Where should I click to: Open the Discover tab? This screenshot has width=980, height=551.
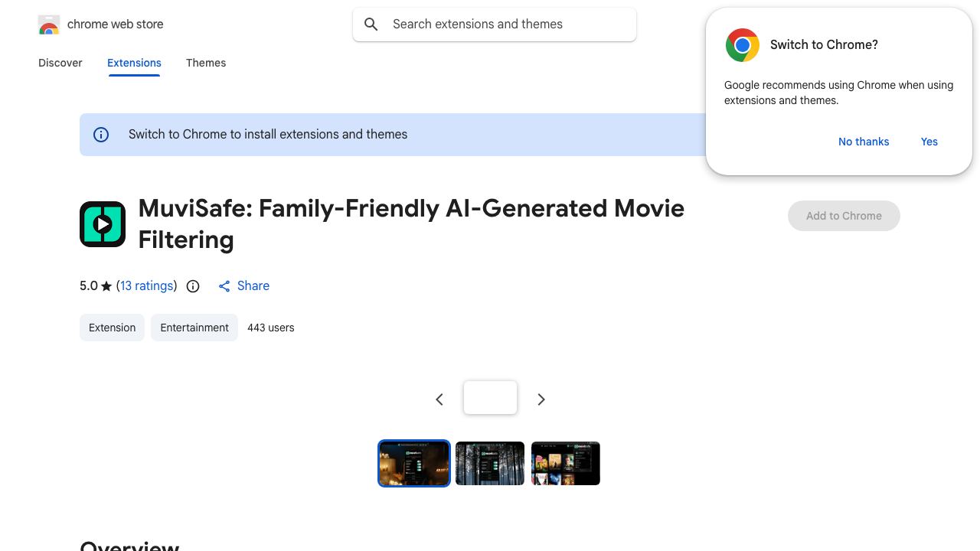coord(60,63)
